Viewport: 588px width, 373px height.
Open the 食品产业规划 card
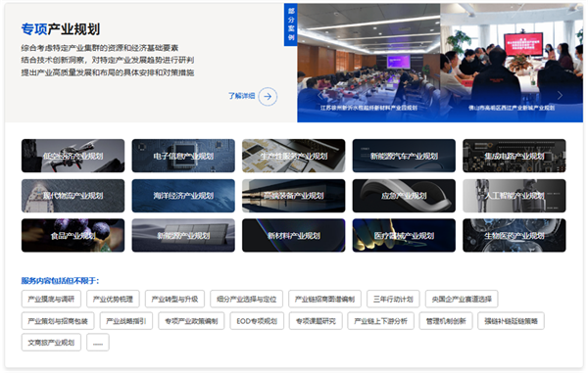coord(73,235)
